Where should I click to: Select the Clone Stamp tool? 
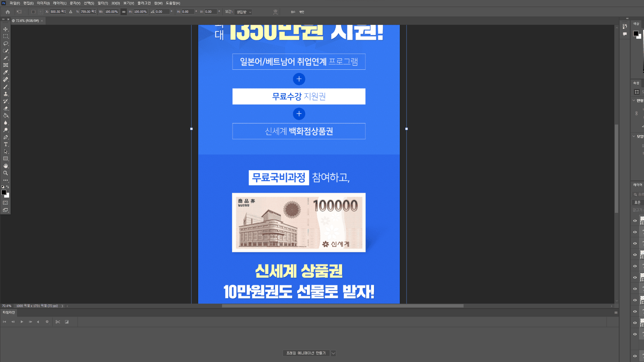[x=5, y=94]
